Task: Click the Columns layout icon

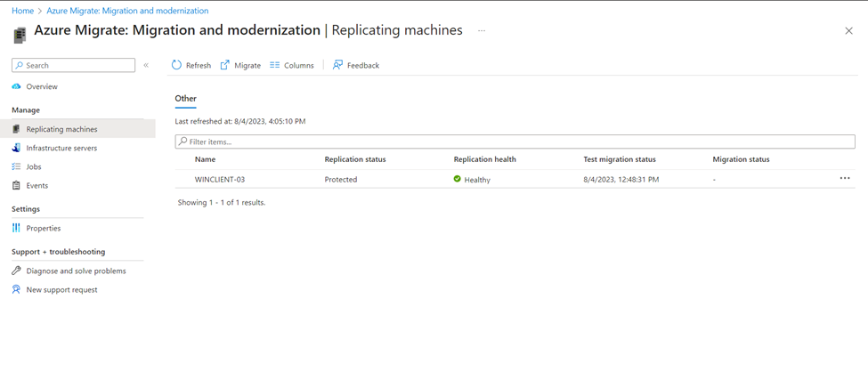Action: 274,65
